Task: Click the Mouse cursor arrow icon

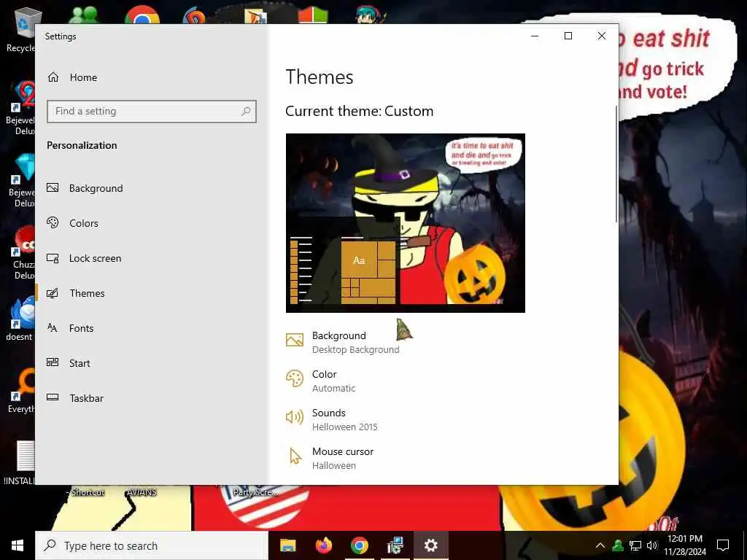Action: [x=295, y=456]
